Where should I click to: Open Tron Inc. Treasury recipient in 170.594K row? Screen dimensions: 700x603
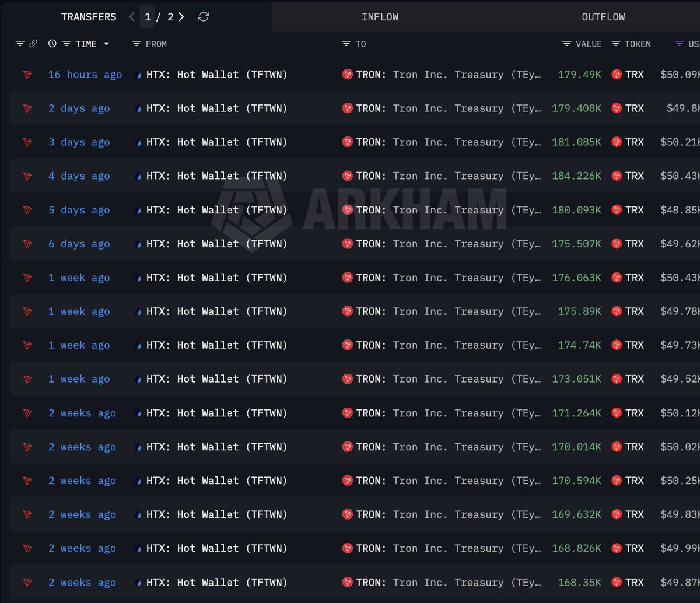tap(449, 481)
